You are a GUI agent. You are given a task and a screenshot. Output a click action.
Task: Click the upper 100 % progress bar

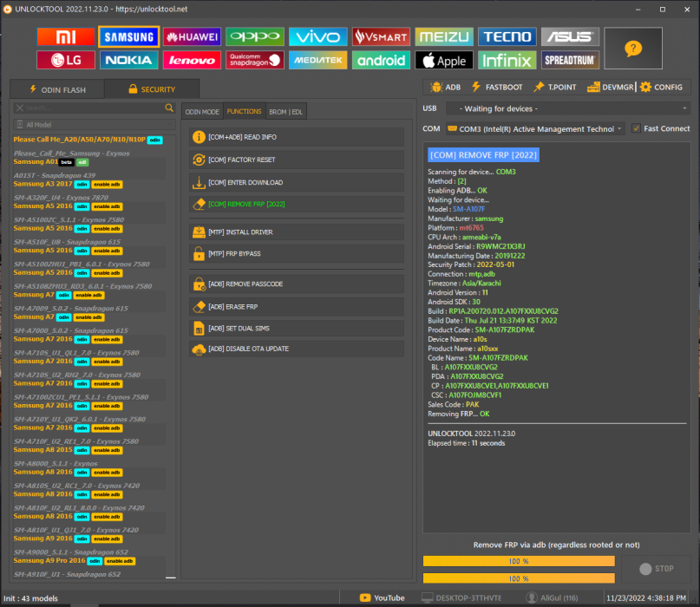(x=519, y=561)
